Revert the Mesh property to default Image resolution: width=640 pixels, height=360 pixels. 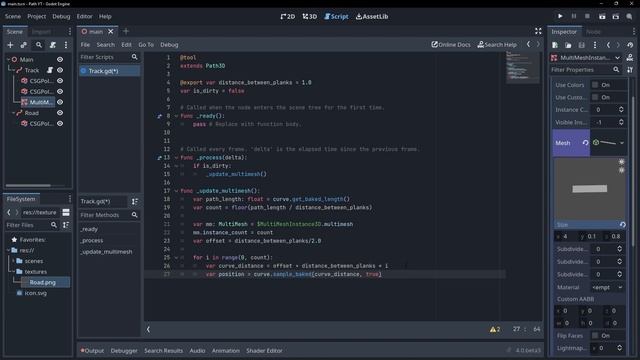[585, 143]
